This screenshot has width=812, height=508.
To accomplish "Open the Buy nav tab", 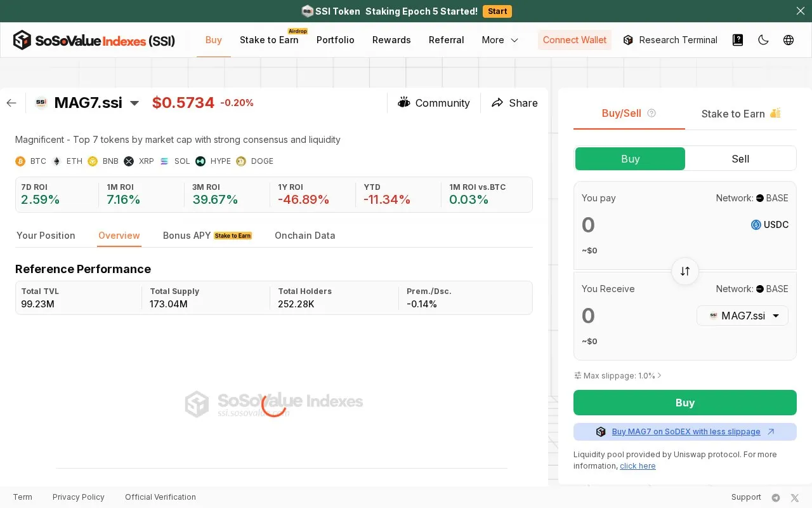I will pos(214,40).
